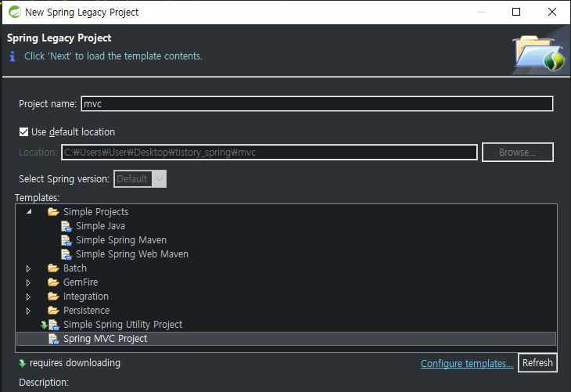Click the 'requires downloading' legend text
Viewport: 571px width, 392px height.
click(x=75, y=363)
